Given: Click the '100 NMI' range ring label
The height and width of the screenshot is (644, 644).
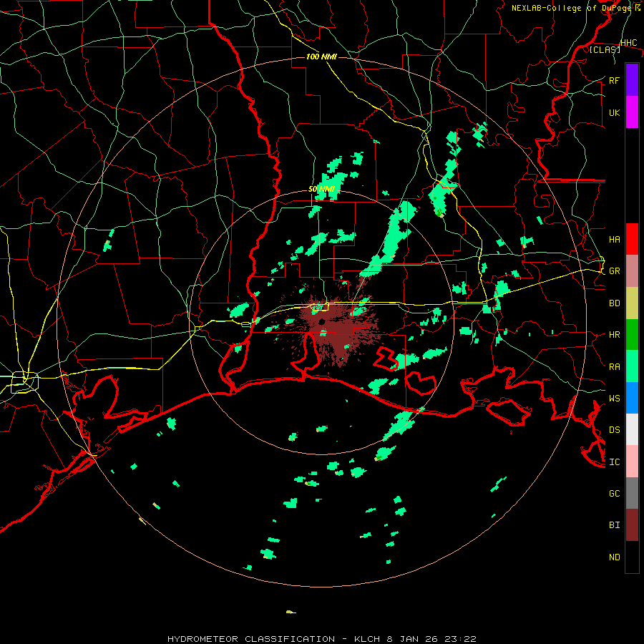Looking at the screenshot, I should 321,57.
